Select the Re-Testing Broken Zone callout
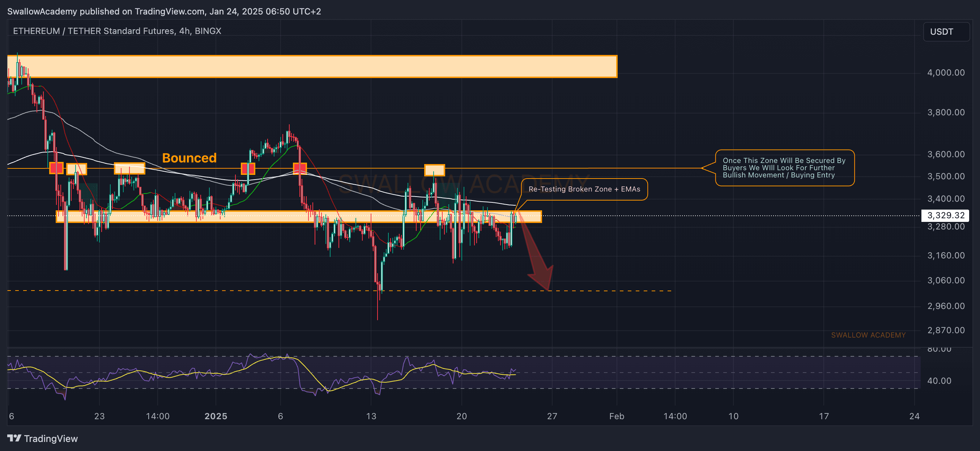Screen dimensions: 980x451 point(584,189)
